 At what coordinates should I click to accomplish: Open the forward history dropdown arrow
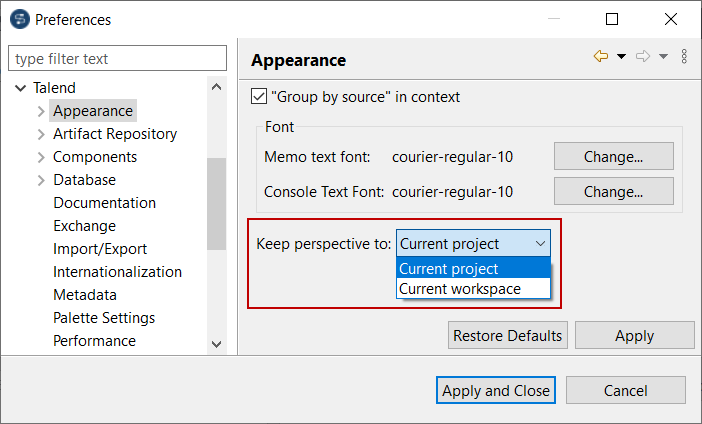coord(663,57)
